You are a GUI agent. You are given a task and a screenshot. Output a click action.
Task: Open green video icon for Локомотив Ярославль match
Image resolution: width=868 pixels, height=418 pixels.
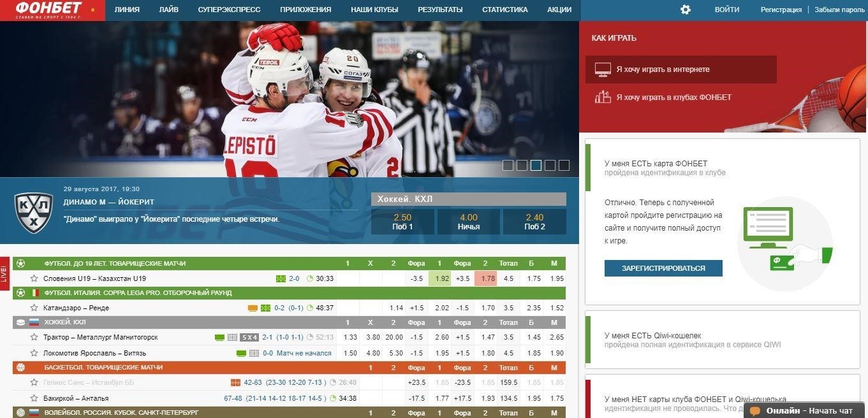pos(241,353)
